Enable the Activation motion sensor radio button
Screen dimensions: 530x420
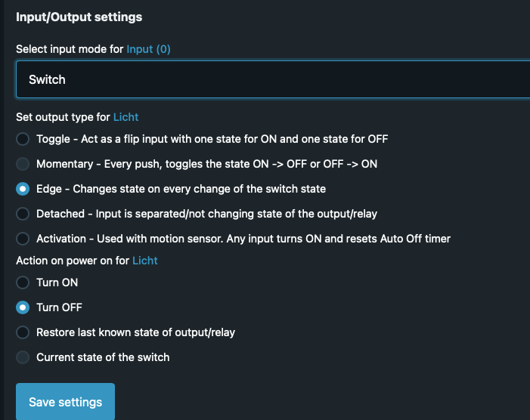pyautogui.click(x=23, y=239)
